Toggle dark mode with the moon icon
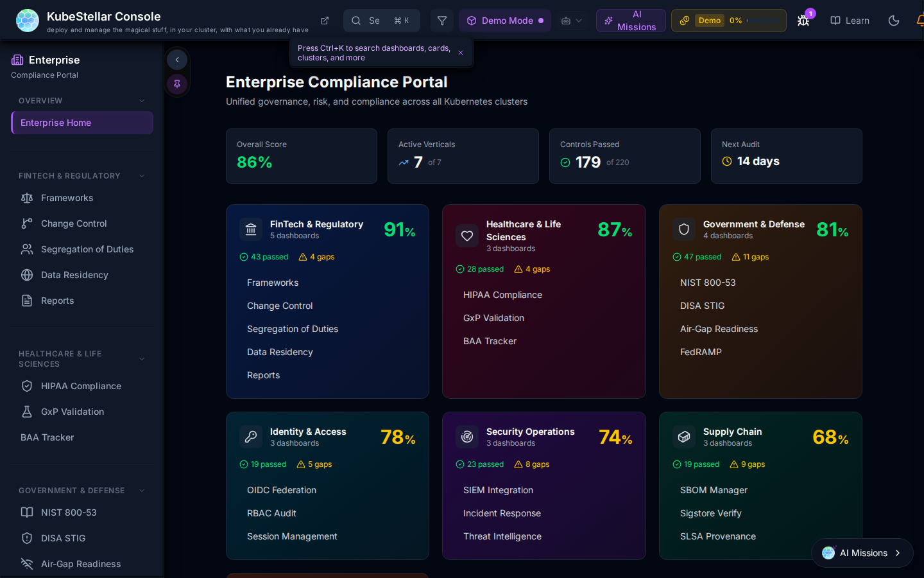Viewport: 924px width, 578px height. point(894,21)
